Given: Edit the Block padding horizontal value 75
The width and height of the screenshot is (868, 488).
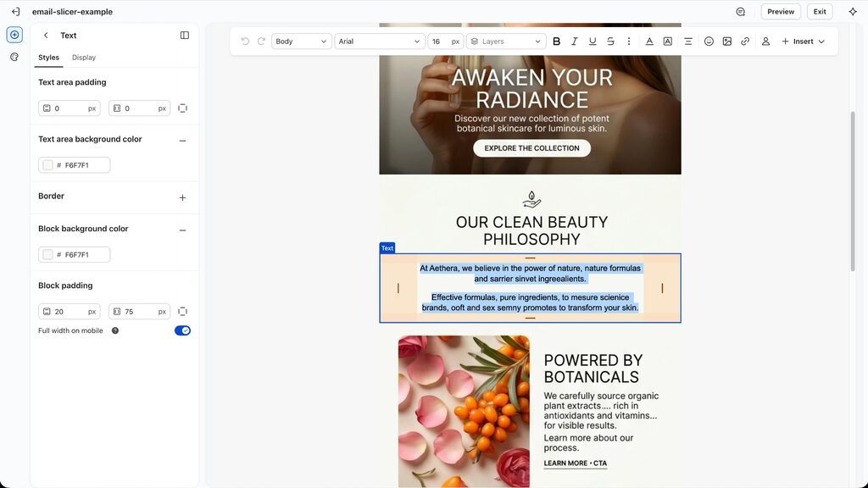Looking at the screenshot, I should (x=139, y=312).
